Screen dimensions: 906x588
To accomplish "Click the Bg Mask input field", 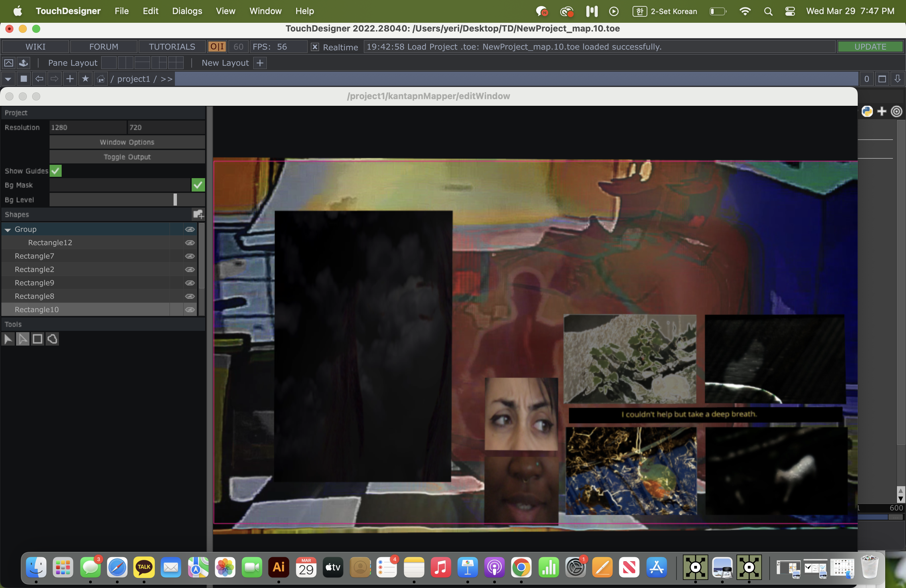I will (x=120, y=185).
